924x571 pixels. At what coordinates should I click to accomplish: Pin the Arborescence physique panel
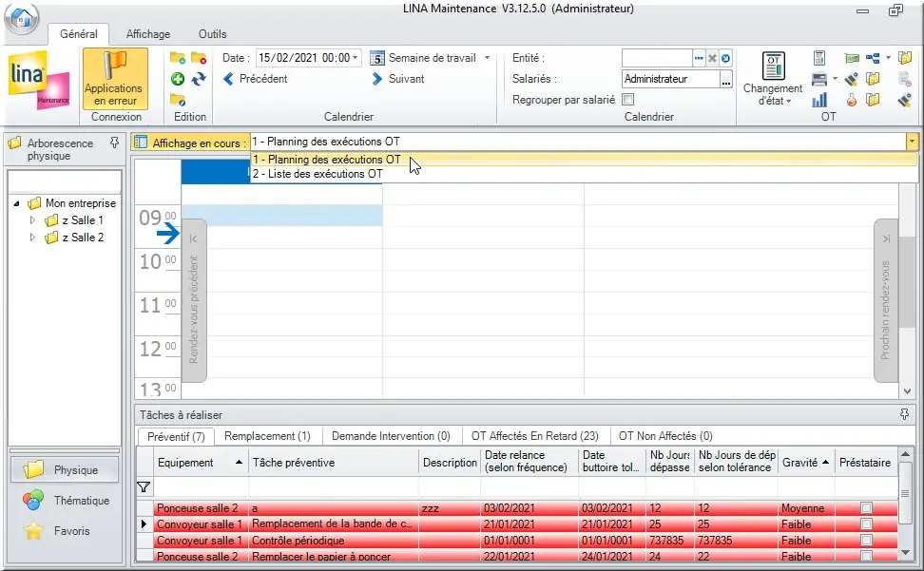(114, 143)
